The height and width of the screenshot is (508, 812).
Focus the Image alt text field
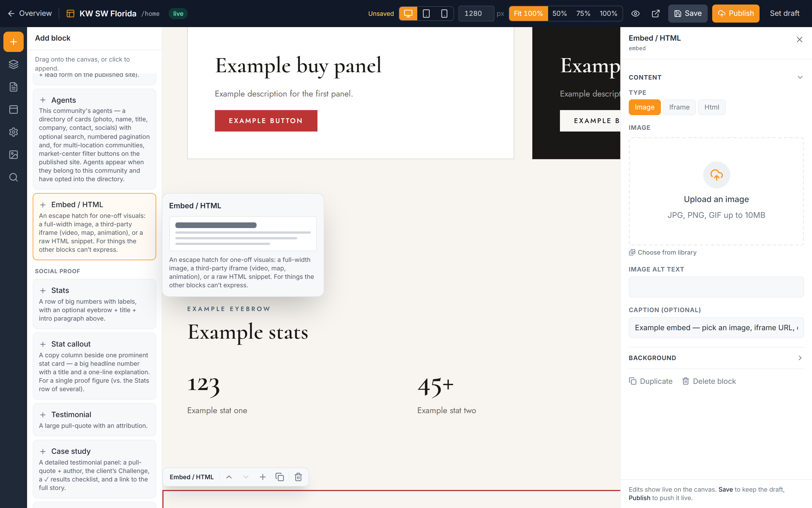[716, 287]
